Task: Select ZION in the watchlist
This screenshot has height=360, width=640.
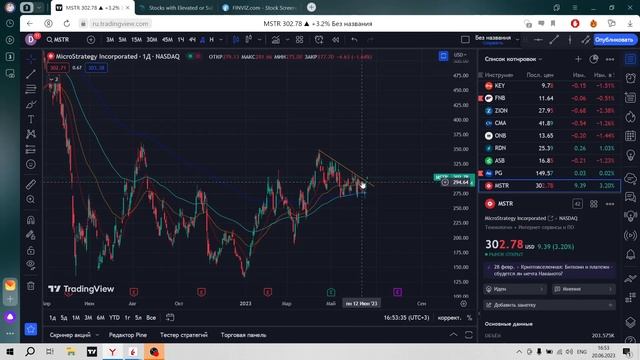Action: [x=549, y=111]
